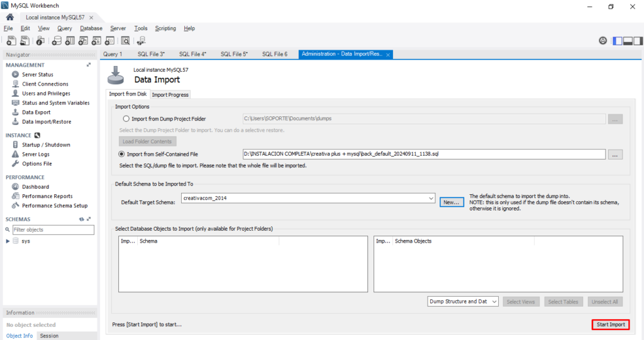Screen dimensions: 644x340
Task: Switch to the Import Progress tab
Action: click(x=170, y=94)
